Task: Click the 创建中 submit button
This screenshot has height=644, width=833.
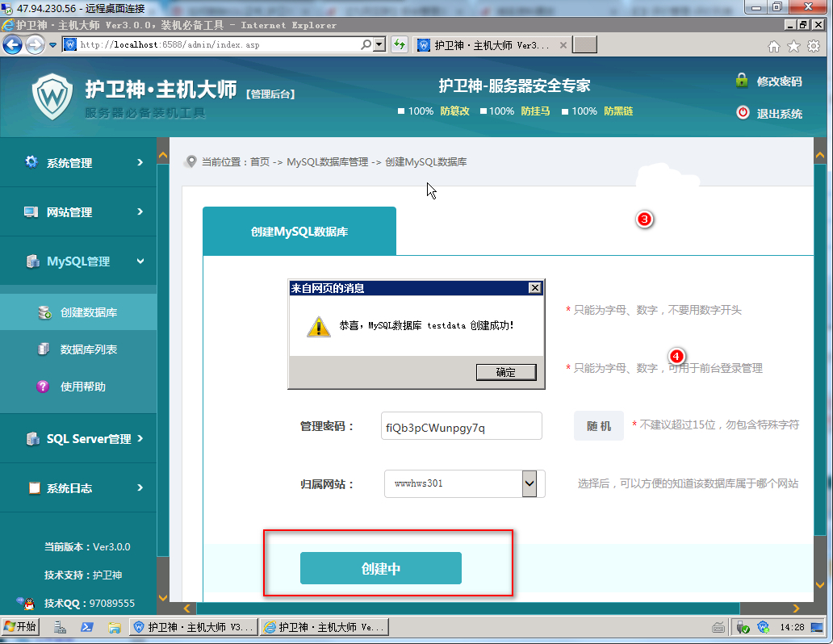Action: (x=380, y=568)
